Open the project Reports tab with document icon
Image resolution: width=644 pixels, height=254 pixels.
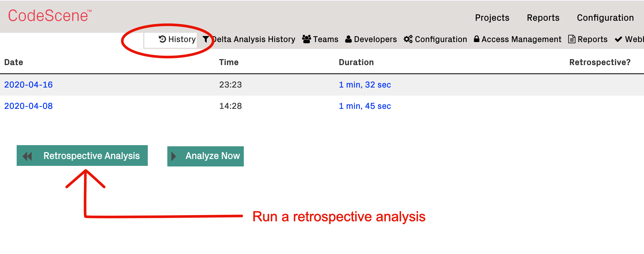[588, 39]
